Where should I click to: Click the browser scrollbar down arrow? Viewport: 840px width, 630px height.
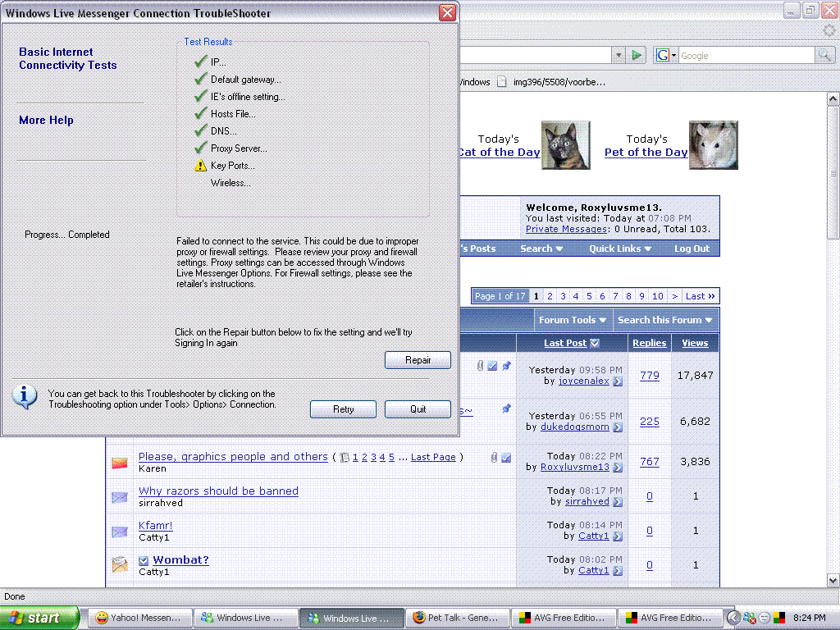[833, 580]
